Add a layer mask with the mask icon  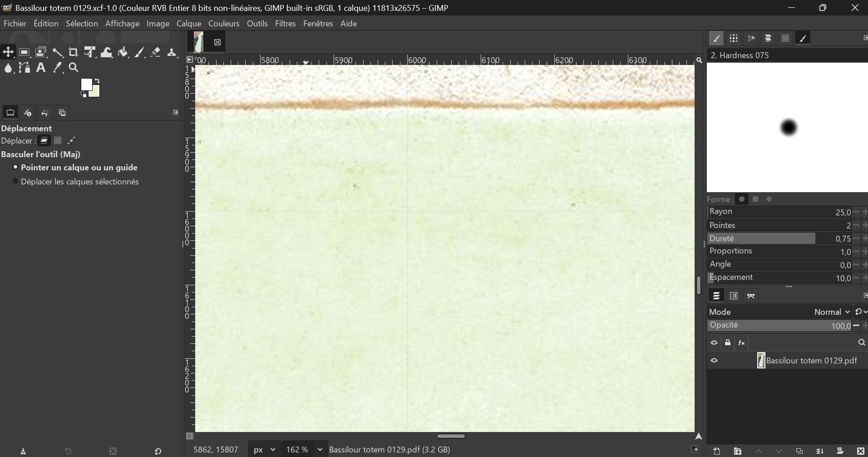(x=840, y=451)
